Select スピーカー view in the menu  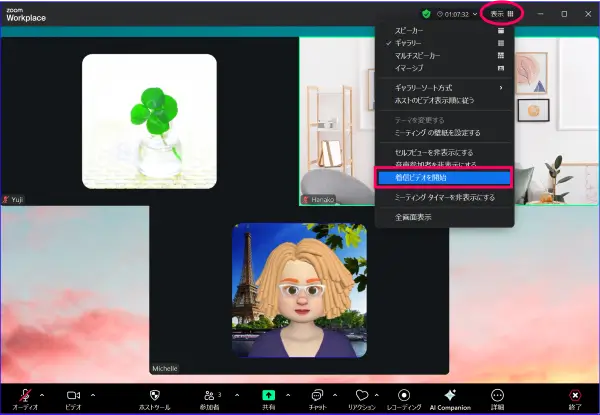(445, 31)
